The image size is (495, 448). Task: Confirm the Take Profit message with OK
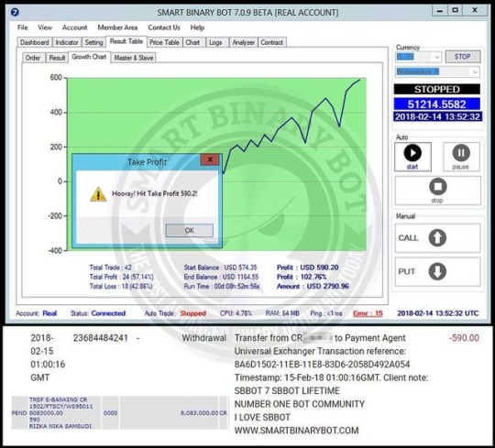click(190, 230)
